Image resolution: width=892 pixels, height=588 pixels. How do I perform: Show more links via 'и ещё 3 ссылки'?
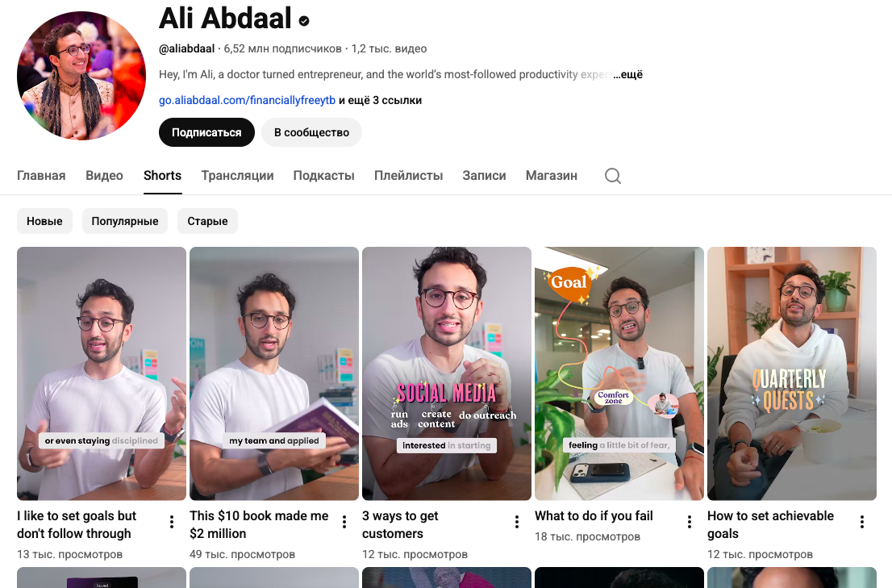pos(380,101)
